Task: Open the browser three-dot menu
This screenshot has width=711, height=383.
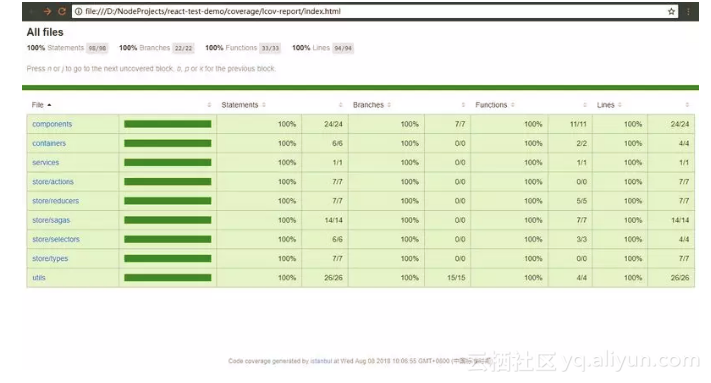Action: tap(688, 11)
